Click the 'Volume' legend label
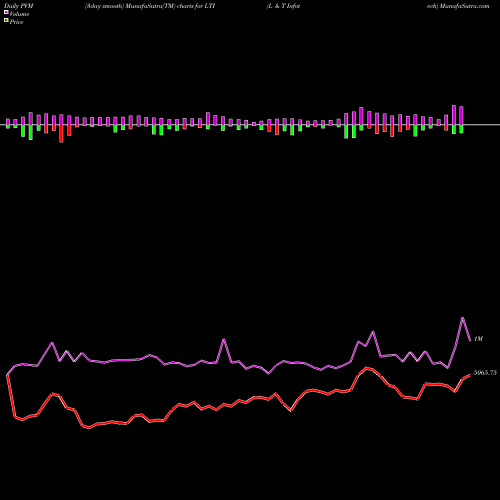This screenshot has width=500, height=500. [x=19, y=14]
